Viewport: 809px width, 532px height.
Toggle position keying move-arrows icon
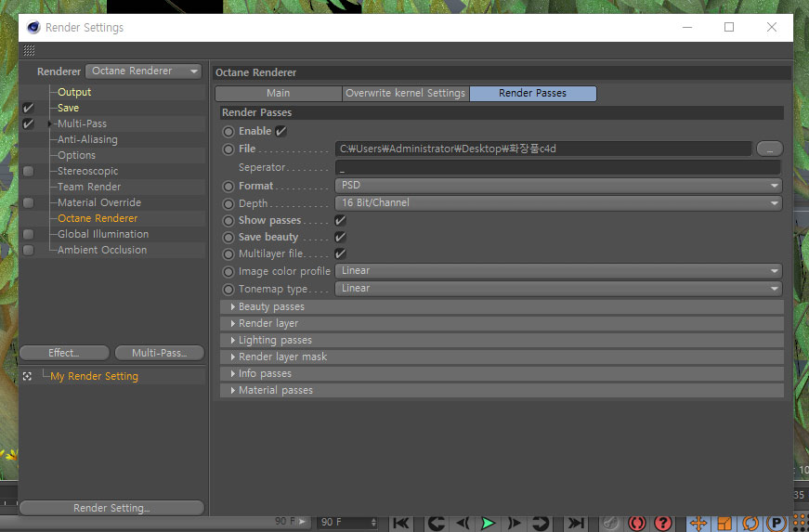pos(698,523)
